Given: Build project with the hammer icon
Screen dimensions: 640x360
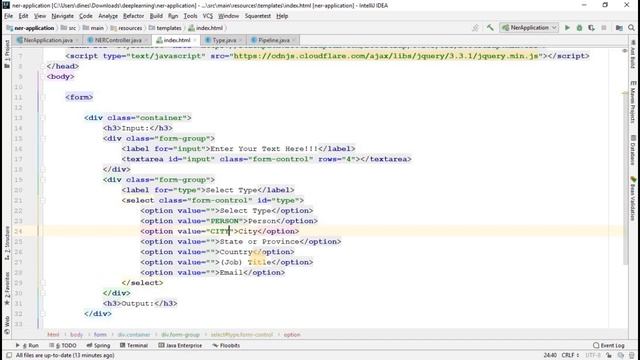Looking at the screenshot, I should [x=490, y=28].
